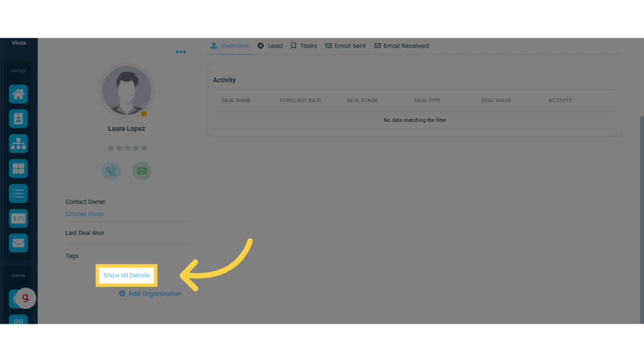
Task: Call Laura Lopez with the phone icon
Action: (x=111, y=171)
